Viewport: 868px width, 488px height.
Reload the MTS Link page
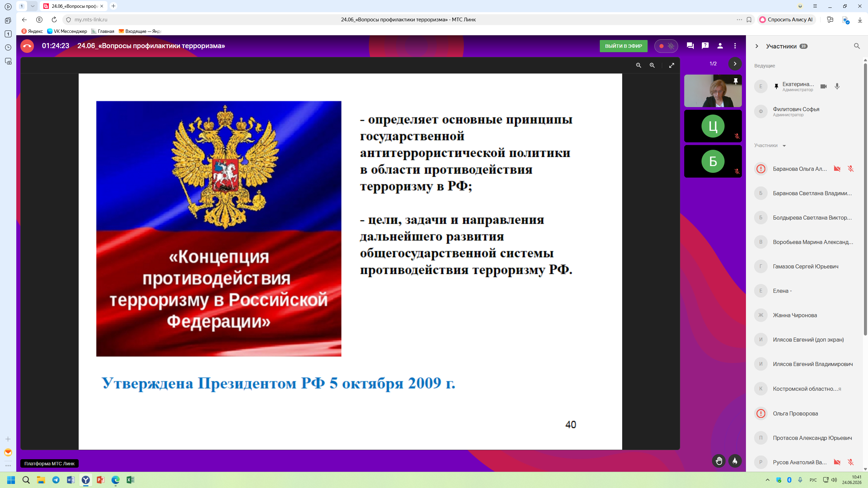click(54, 20)
